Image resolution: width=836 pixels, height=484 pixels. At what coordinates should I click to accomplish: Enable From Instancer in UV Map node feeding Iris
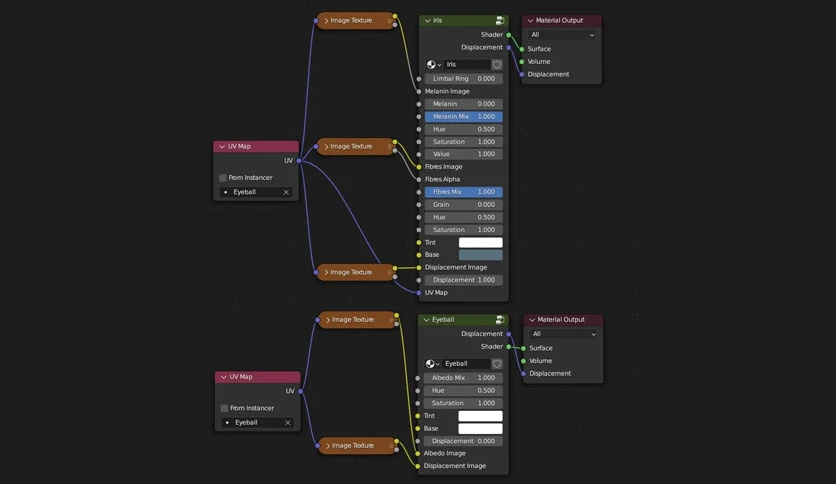coord(223,178)
